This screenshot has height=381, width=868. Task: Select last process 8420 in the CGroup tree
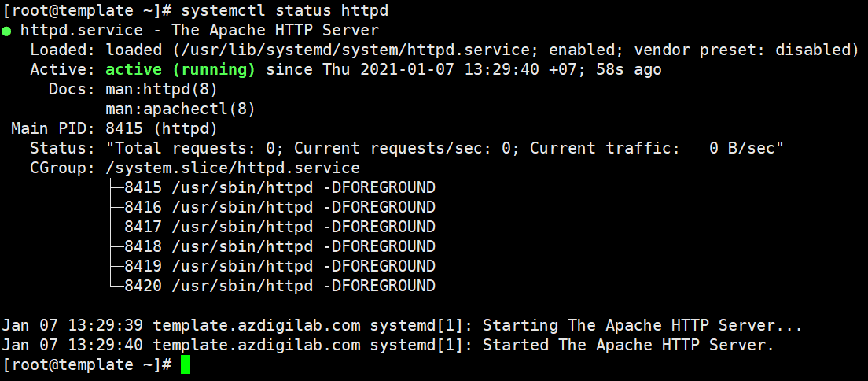(x=143, y=287)
